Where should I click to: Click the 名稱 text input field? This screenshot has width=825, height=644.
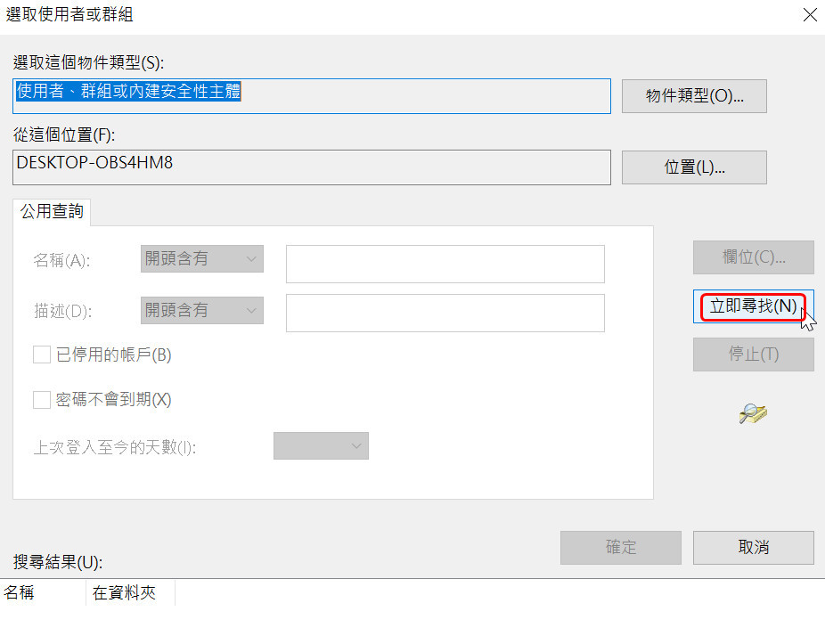445,265
